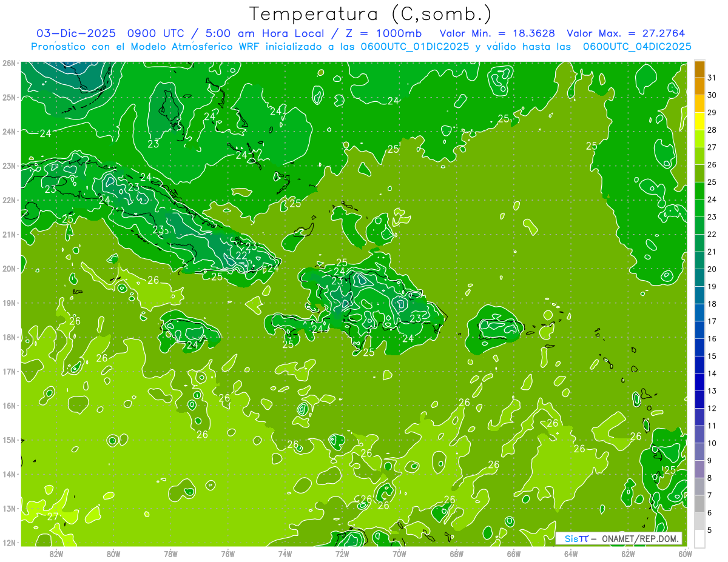Click the color bar label "18"
Image resolution: width=728 pixels, height=562 pixels.
click(712, 304)
